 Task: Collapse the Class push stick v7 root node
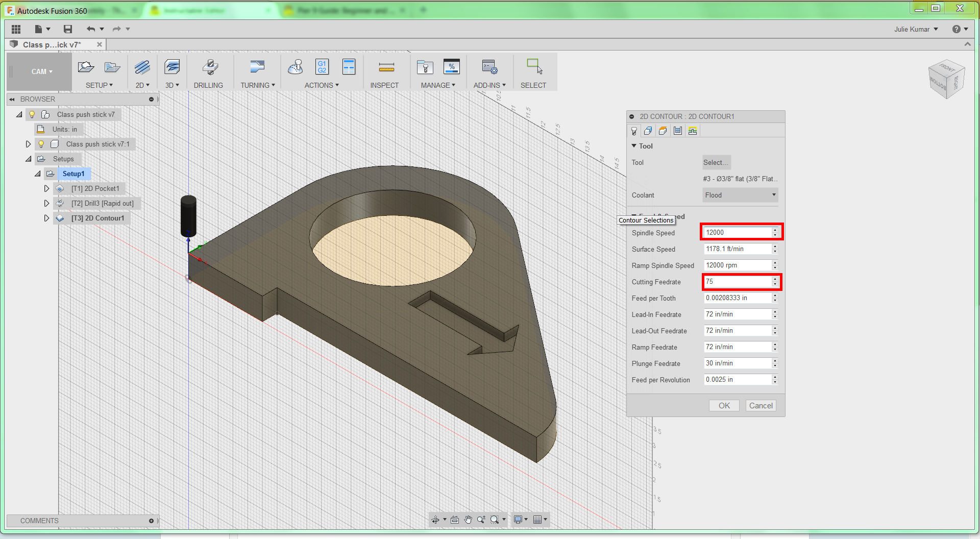point(19,114)
